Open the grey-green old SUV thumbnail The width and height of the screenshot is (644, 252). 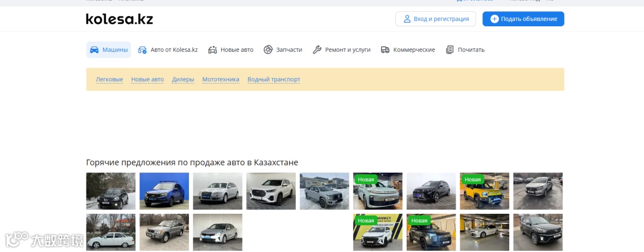(x=165, y=232)
